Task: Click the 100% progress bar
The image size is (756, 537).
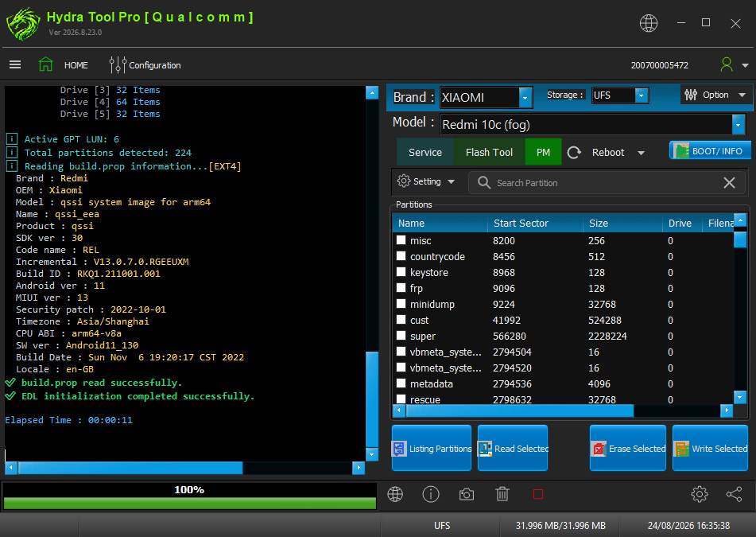Action: coord(189,496)
